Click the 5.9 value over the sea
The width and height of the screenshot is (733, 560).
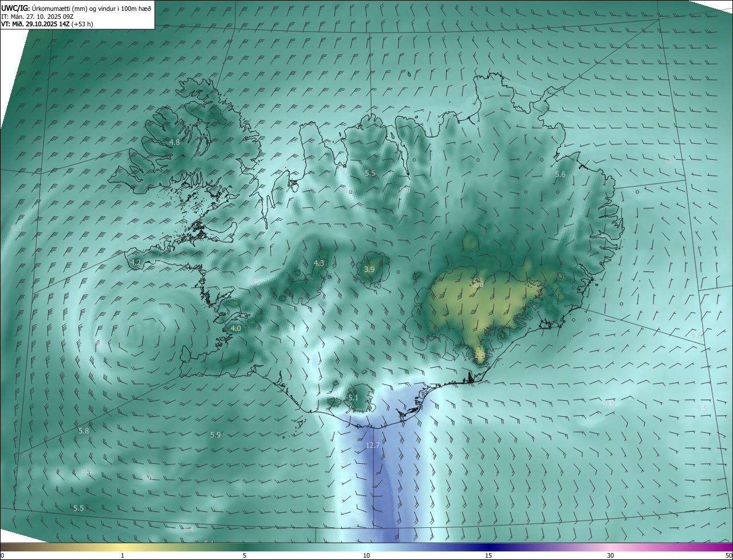[x=215, y=435]
